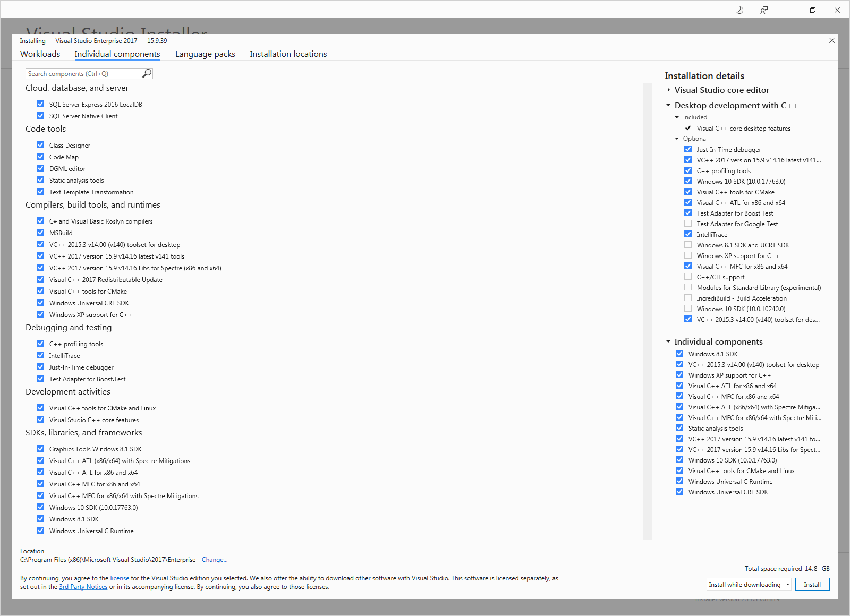Click the feedback icon in title bar
This screenshot has height=616, width=850.
(x=764, y=10)
